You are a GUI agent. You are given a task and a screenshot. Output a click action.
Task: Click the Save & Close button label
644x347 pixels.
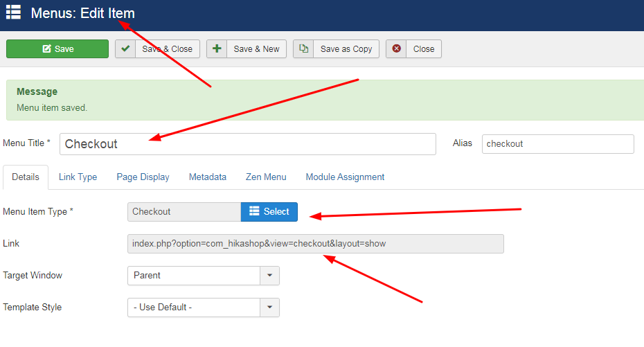click(167, 49)
